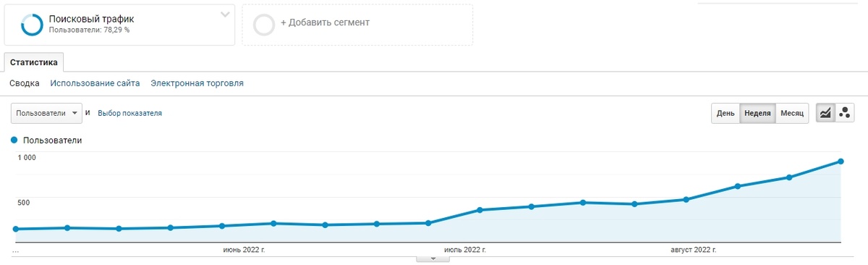Screen dimensions: 868x265
Task: Click the Поисковый трафик segment donut icon
Action: coord(33,25)
